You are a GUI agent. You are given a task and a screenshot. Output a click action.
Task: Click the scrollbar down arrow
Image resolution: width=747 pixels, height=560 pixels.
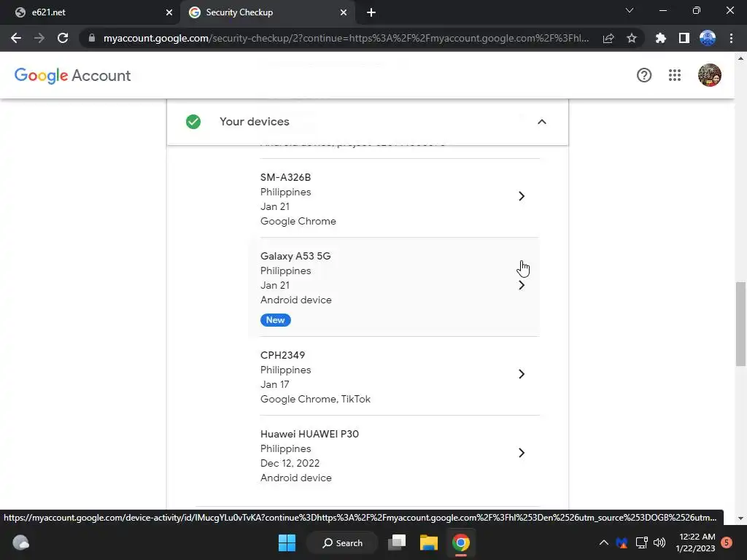(x=740, y=518)
